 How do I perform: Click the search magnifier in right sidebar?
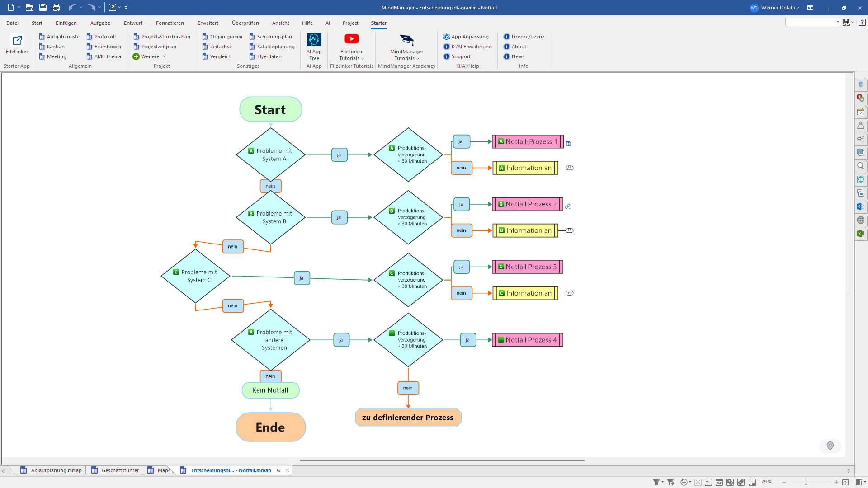pyautogui.click(x=861, y=166)
